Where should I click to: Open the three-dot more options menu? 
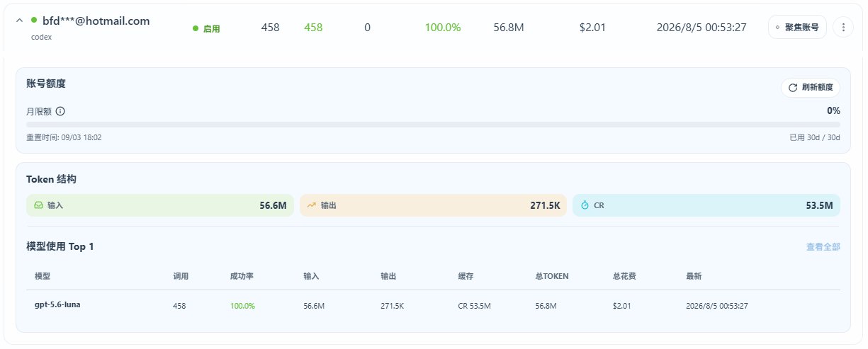(x=843, y=28)
